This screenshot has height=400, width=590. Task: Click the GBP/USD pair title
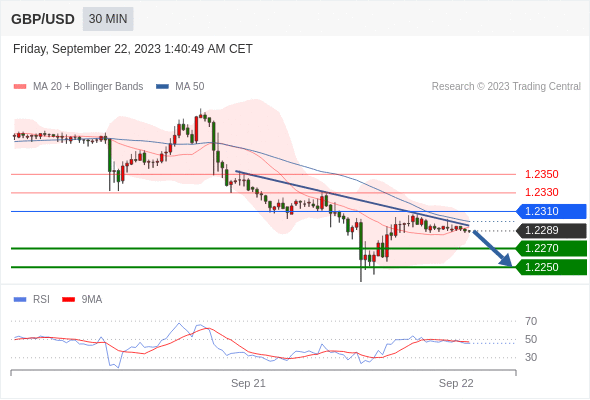43,19
